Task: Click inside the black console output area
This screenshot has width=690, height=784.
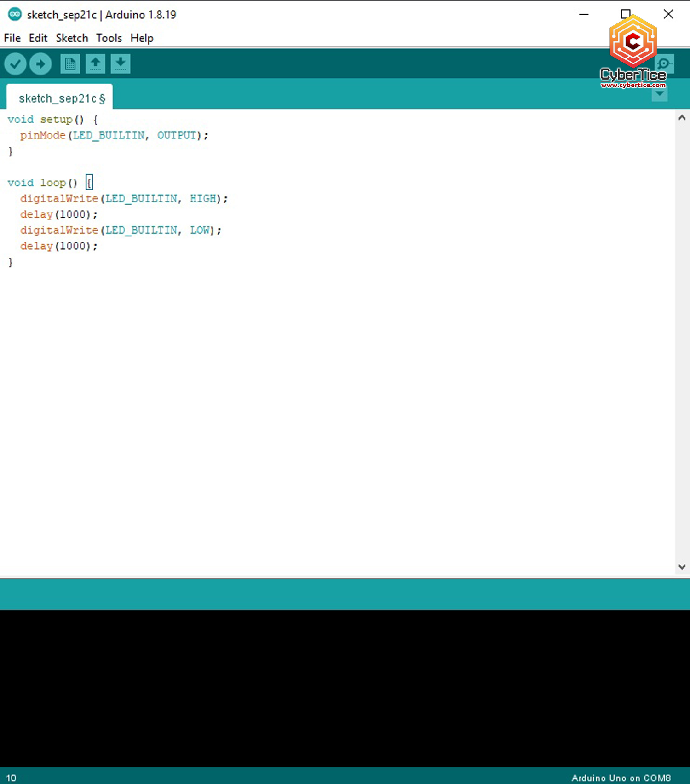Action: pos(345,688)
